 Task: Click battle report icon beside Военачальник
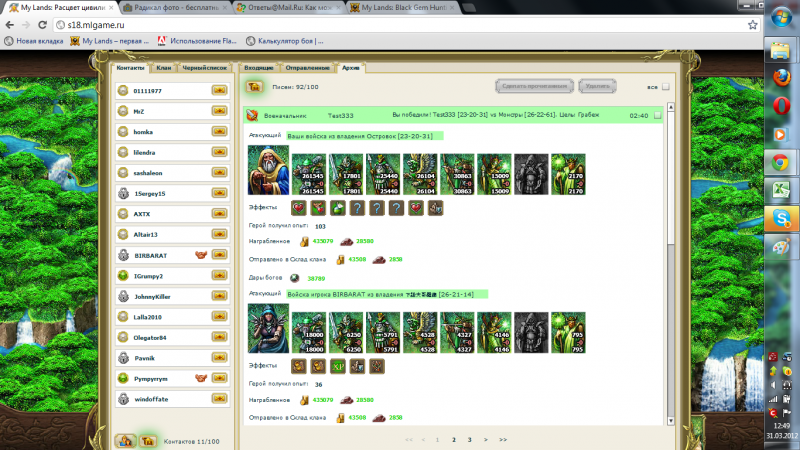click(253, 115)
